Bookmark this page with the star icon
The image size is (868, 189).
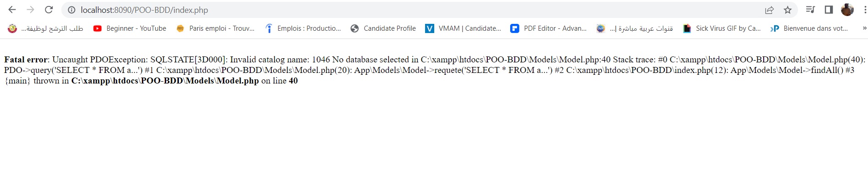tap(787, 10)
